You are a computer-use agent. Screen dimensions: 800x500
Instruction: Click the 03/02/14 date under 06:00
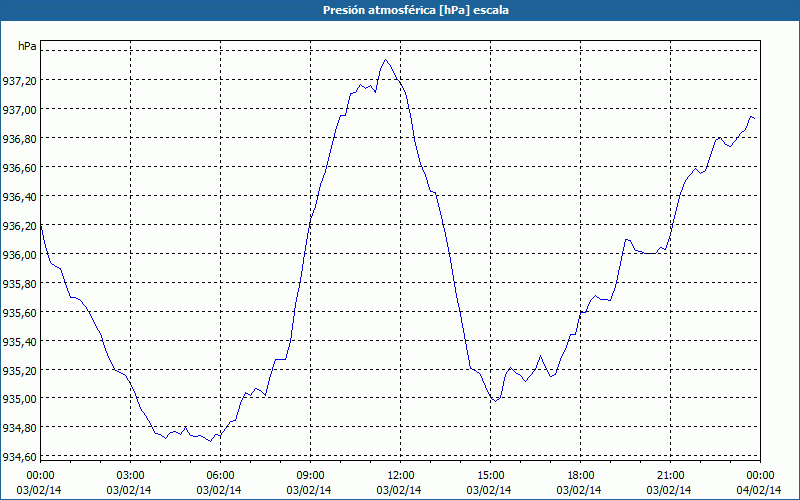(219, 490)
